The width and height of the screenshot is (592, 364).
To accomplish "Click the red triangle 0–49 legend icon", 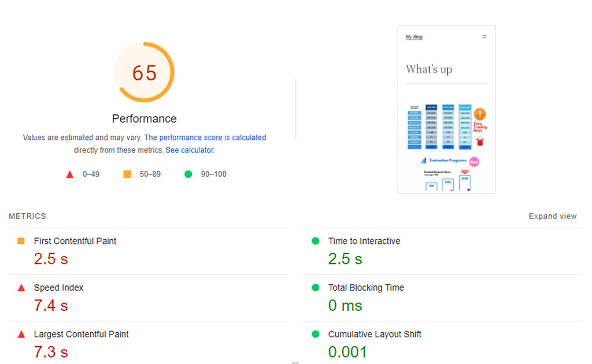I will (x=70, y=174).
